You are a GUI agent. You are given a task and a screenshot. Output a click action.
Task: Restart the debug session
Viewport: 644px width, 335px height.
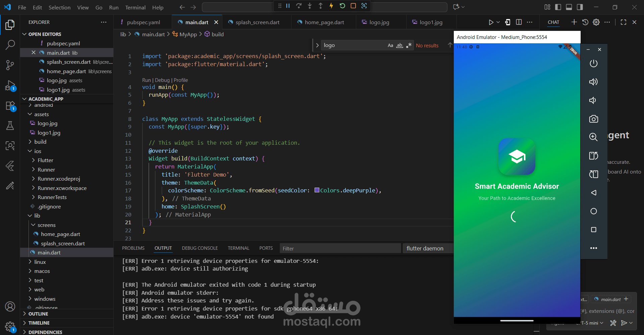point(342,6)
